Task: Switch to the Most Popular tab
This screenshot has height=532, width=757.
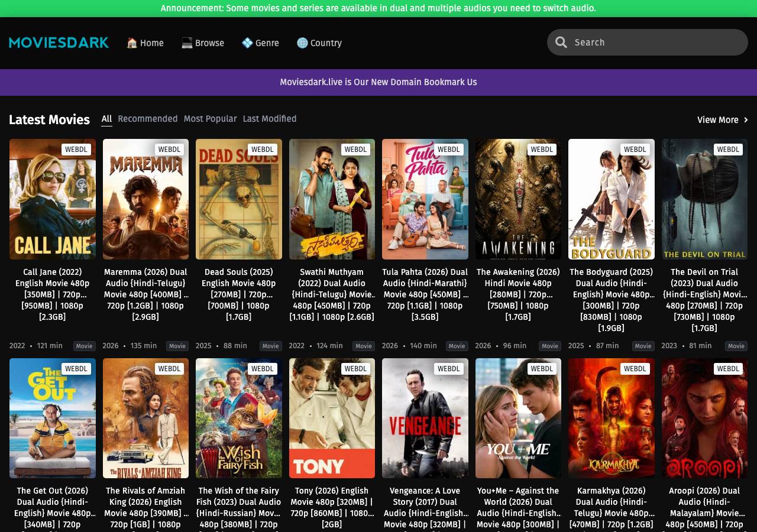Action: point(210,119)
